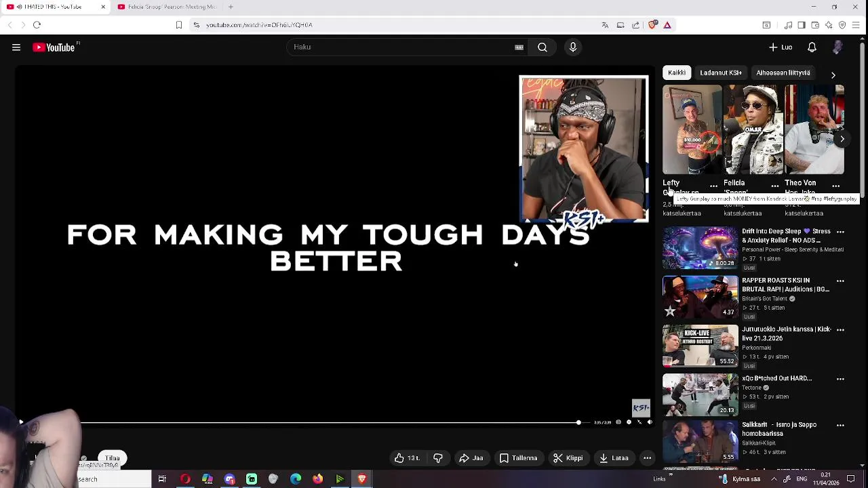Open Drift Into Deep Sleep thumbnail

click(x=700, y=247)
